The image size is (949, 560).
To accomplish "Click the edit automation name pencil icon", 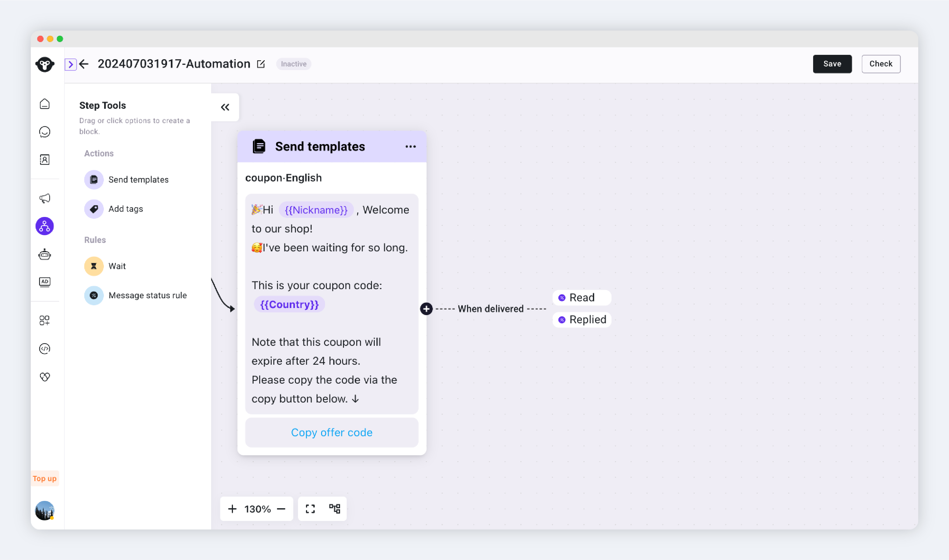I will pyautogui.click(x=261, y=64).
